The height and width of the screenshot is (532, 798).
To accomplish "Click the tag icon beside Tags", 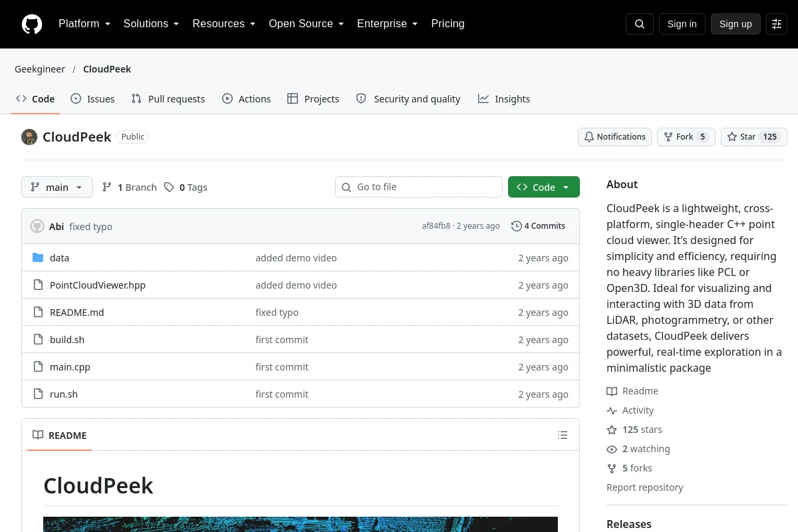I will pos(170,188).
